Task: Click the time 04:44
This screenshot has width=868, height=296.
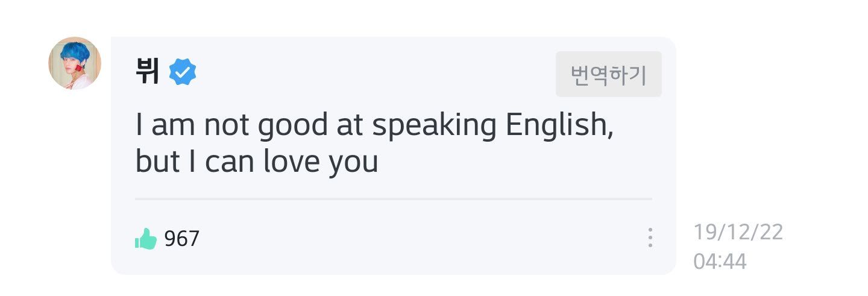Action: tap(720, 261)
